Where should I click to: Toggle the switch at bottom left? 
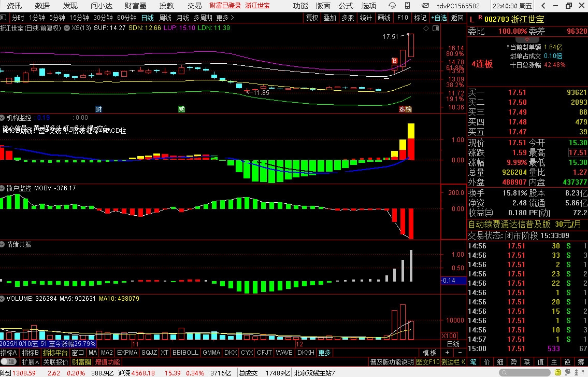(x=8, y=362)
